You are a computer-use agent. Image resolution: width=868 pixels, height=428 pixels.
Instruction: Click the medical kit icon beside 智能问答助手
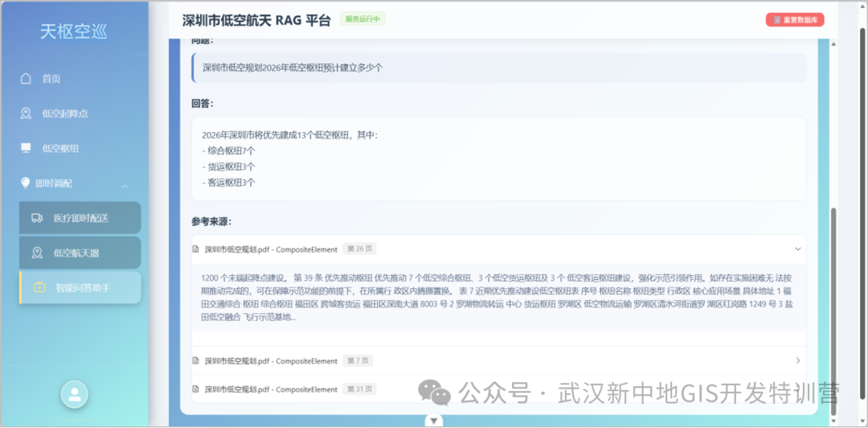click(39, 287)
